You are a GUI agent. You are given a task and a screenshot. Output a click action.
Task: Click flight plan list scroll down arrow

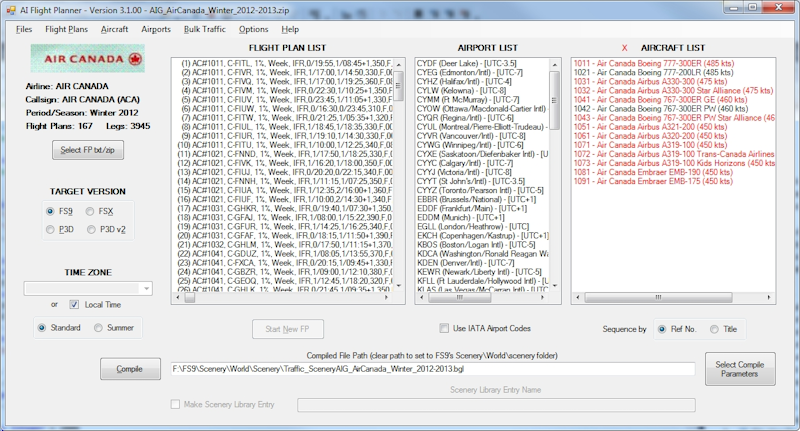coord(398,286)
